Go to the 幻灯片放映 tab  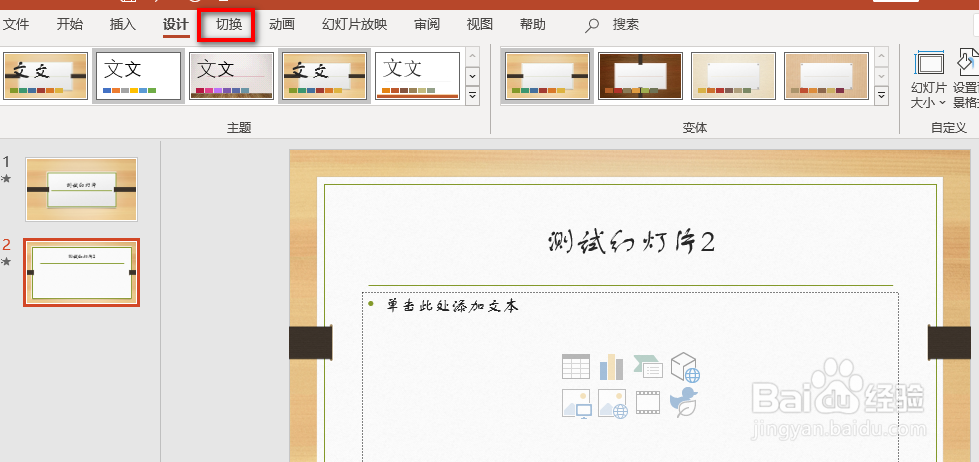click(x=355, y=25)
